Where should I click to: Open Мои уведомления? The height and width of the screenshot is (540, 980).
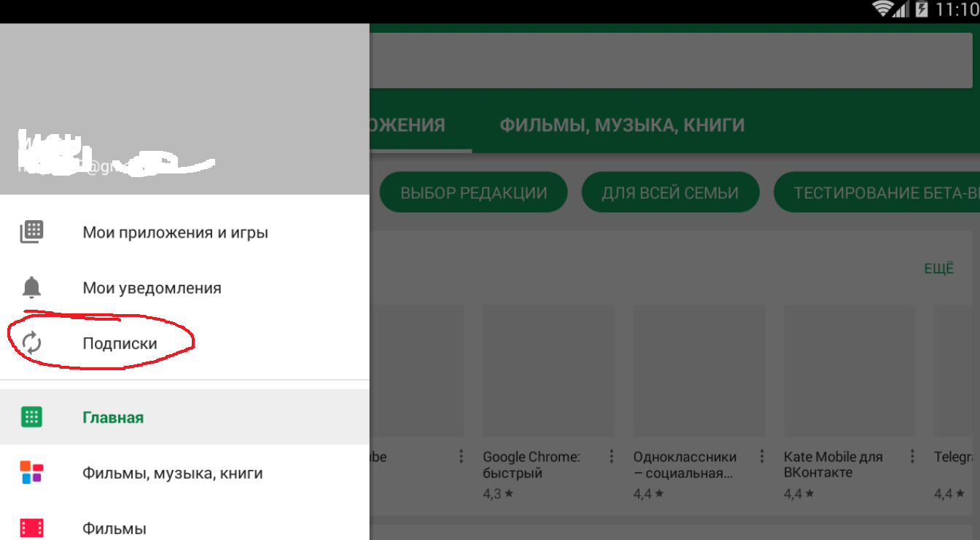184,288
